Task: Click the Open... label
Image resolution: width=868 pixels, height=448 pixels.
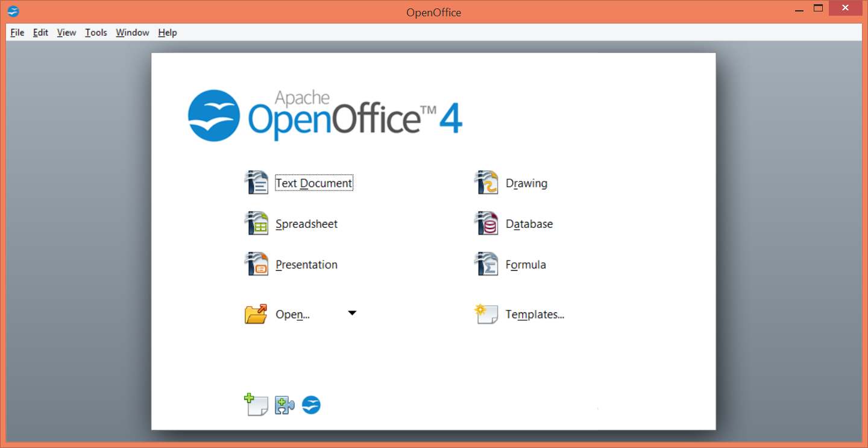Action: [292, 314]
